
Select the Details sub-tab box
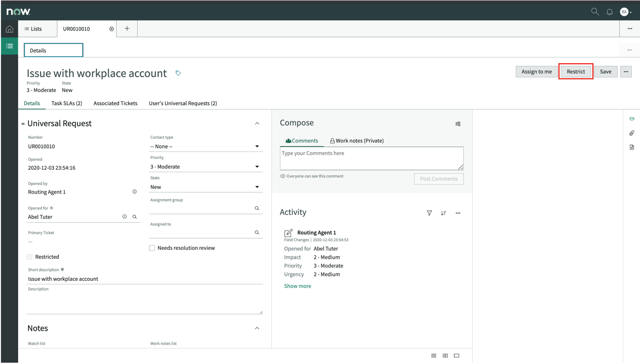point(53,50)
